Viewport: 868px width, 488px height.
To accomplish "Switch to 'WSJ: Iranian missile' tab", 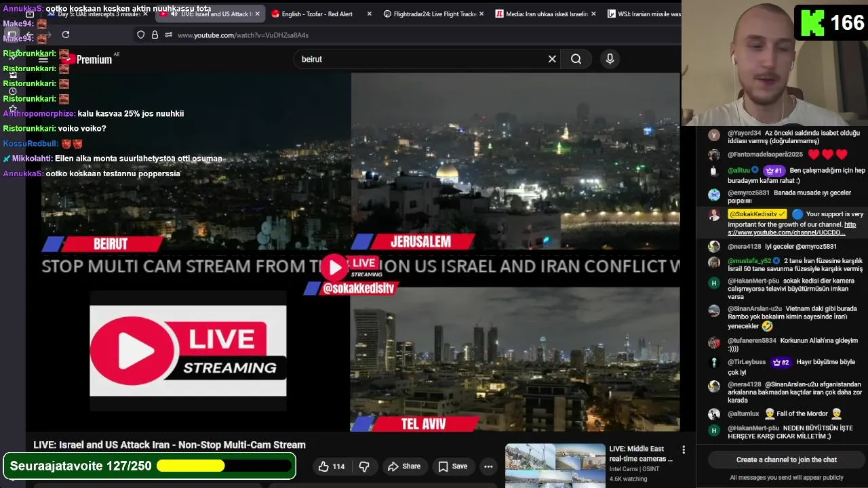I will point(643,14).
